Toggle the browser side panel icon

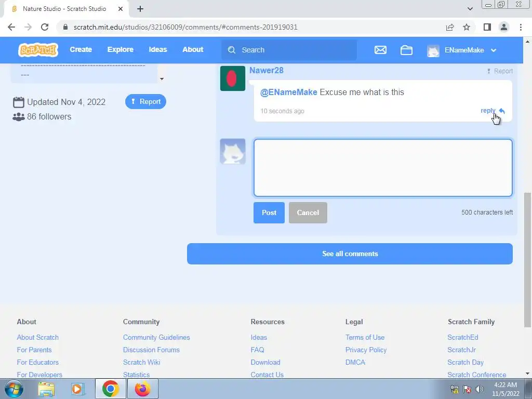point(487,27)
